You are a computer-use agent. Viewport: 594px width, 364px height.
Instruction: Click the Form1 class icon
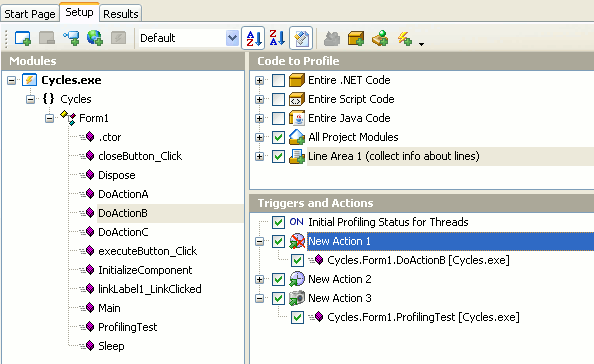(68, 118)
